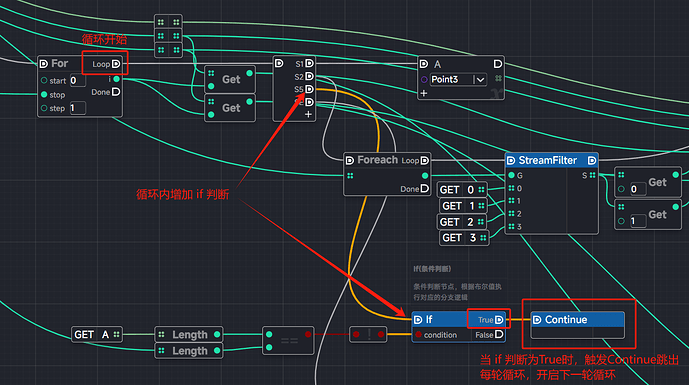The height and width of the screenshot is (385, 689).
Task: Click the If node's True output port
Action: (x=499, y=320)
